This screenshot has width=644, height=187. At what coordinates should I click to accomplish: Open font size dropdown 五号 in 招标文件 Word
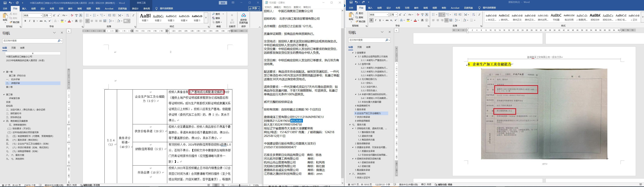[x=50, y=15]
